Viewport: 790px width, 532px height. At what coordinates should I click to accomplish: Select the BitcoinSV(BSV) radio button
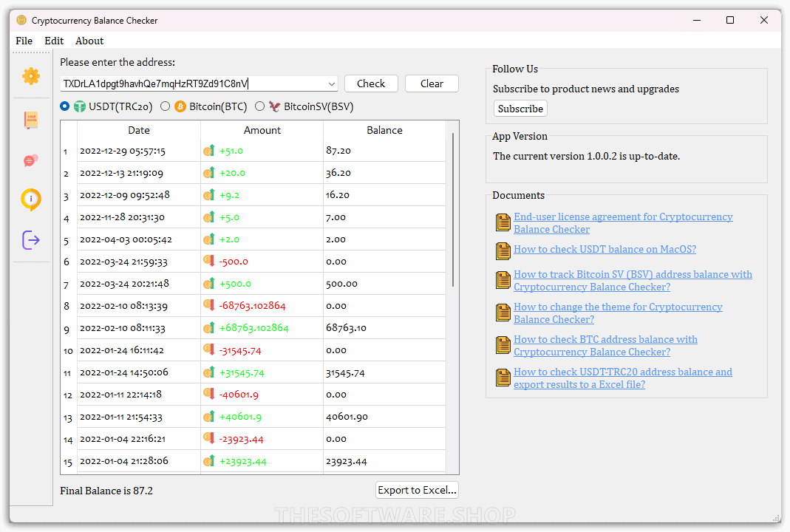click(260, 106)
